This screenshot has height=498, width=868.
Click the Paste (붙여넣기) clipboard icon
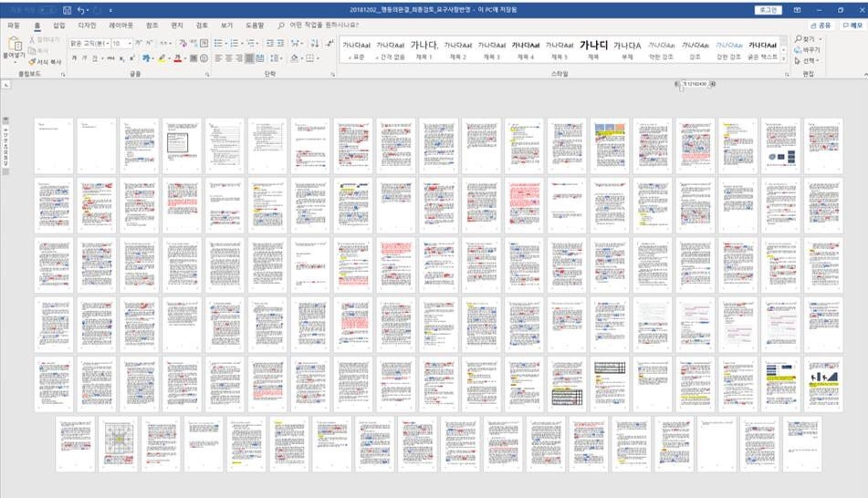coord(14,45)
